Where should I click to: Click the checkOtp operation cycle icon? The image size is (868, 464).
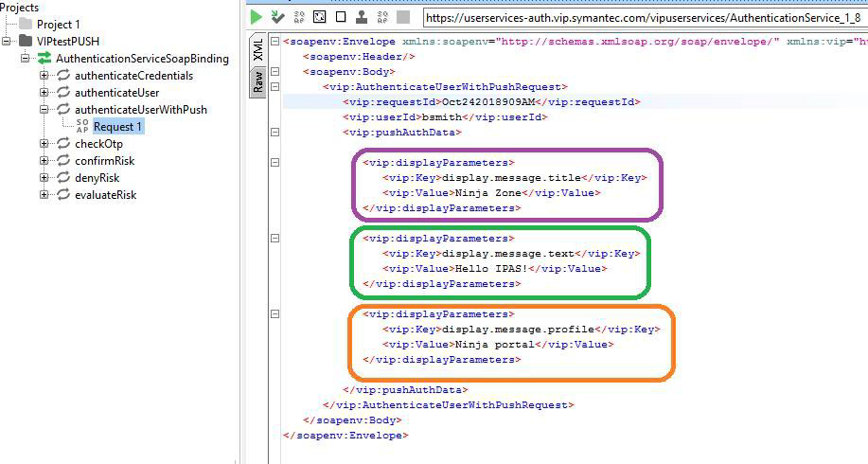click(63, 144)
